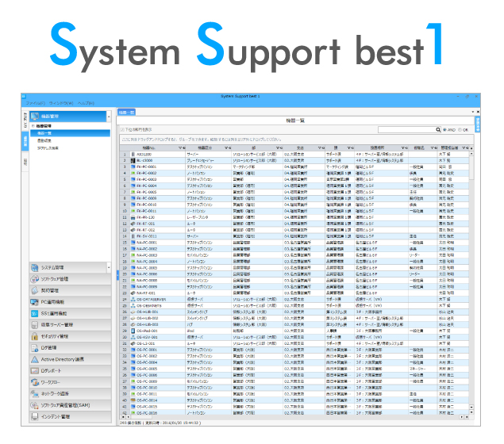This screenshot has width=504, height=444.
Task: Open the ファイル(F) menu
Action: point(35,103)
